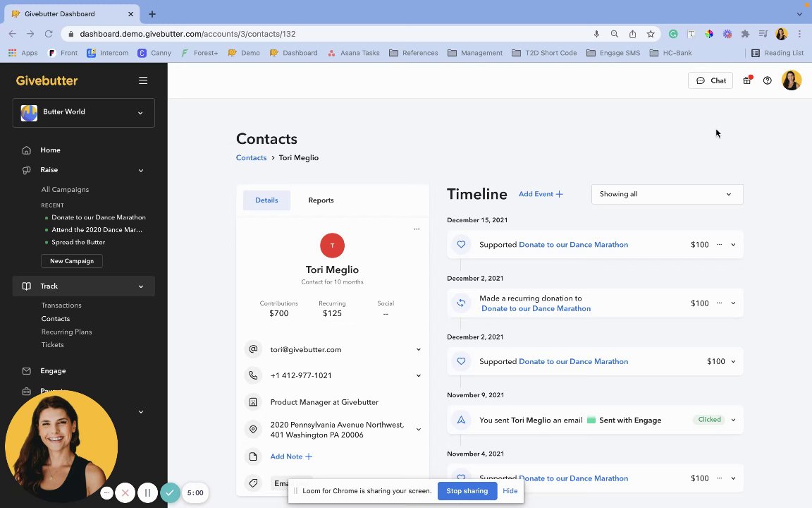Click the address location pin icon
Screen dimensions: 812x508
[x=253, y=429]
